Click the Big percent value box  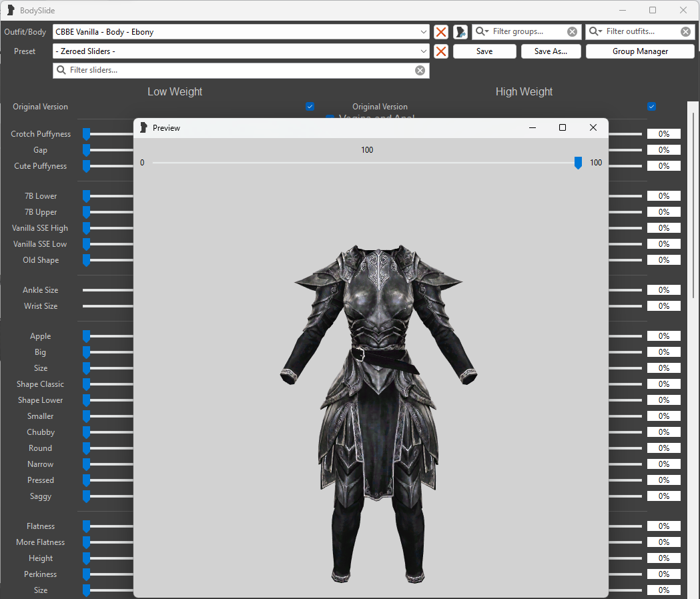click(x=664, y=352)
